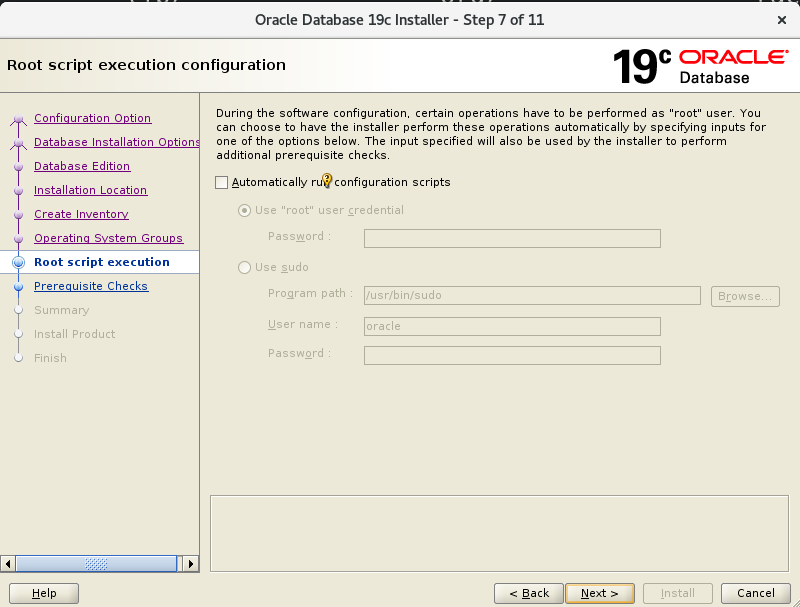
Task: Select Use sudo radio option
Action: [244, 267]
